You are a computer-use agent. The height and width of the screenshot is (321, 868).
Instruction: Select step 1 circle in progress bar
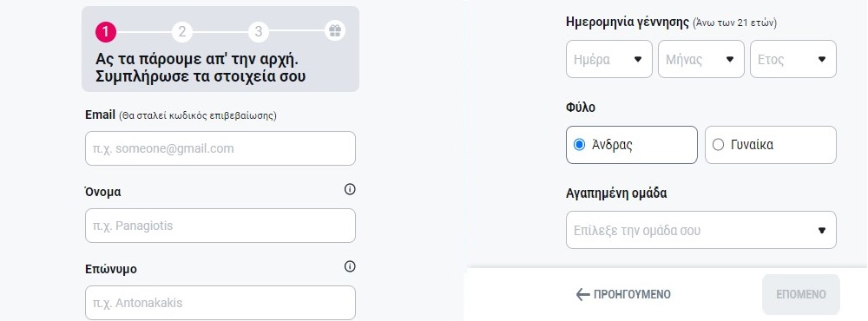(105, 32)
